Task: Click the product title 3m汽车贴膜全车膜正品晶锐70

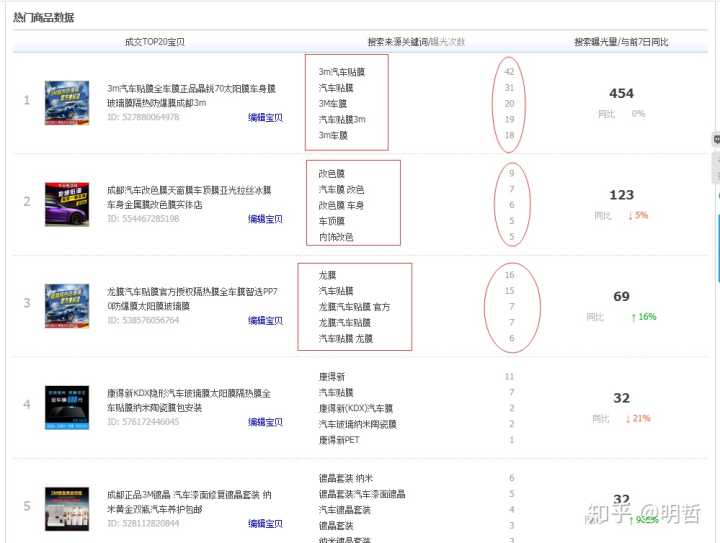Action: pyautogui.click(x=191, y=95)
